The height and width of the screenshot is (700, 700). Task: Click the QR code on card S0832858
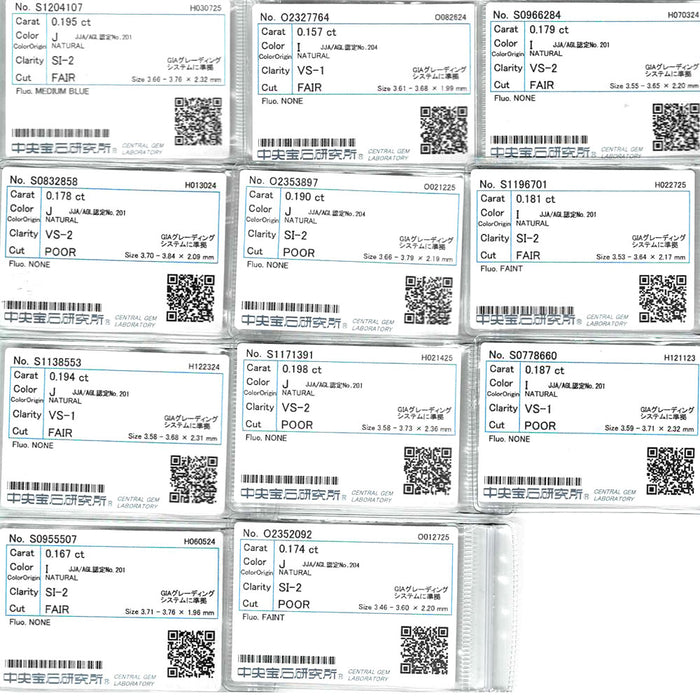[191, 298]
